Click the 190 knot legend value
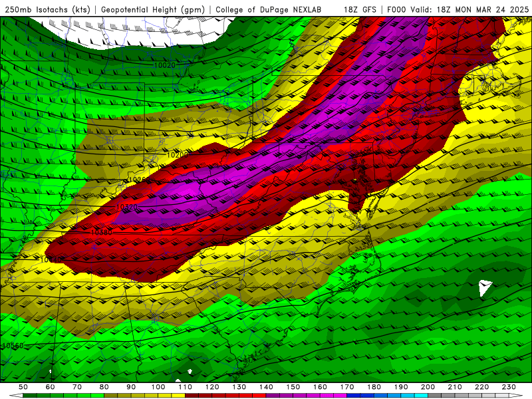This screenshot has width=532, height=399. pyautogui.click(x=401, y=387)
